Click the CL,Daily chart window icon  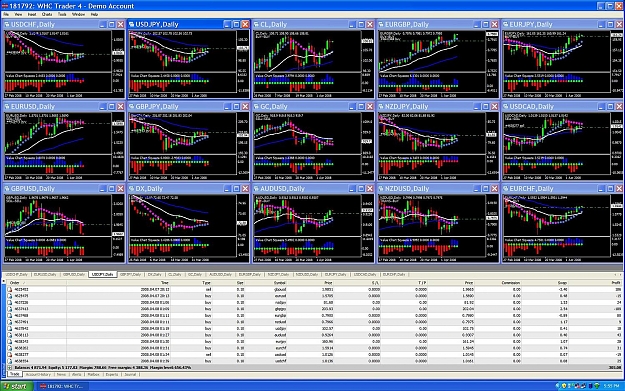click(256, 24)
